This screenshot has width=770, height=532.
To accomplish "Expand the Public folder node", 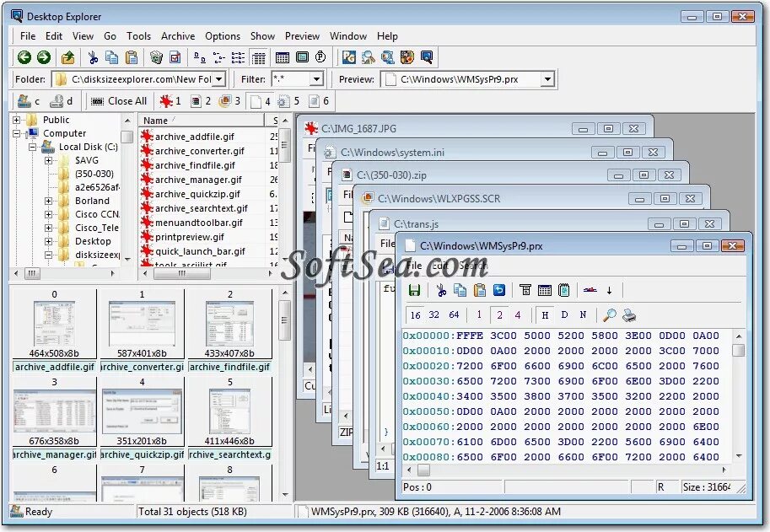I will point(16,120).
